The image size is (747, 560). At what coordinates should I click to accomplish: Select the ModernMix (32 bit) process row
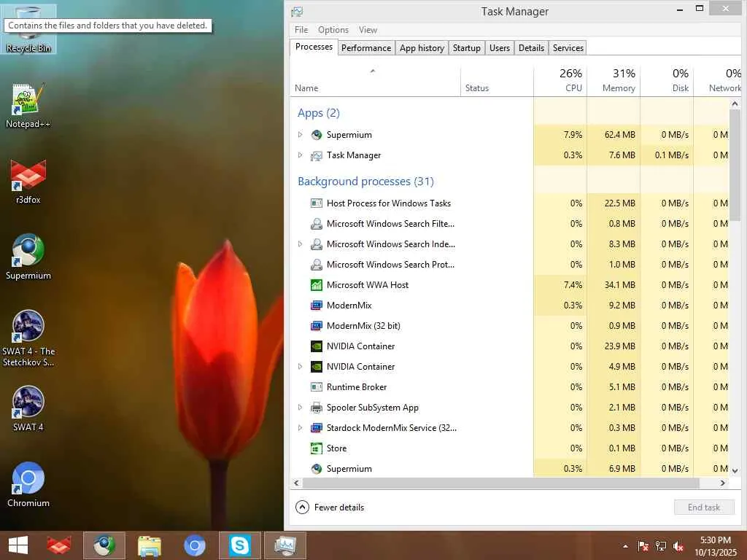509,326
